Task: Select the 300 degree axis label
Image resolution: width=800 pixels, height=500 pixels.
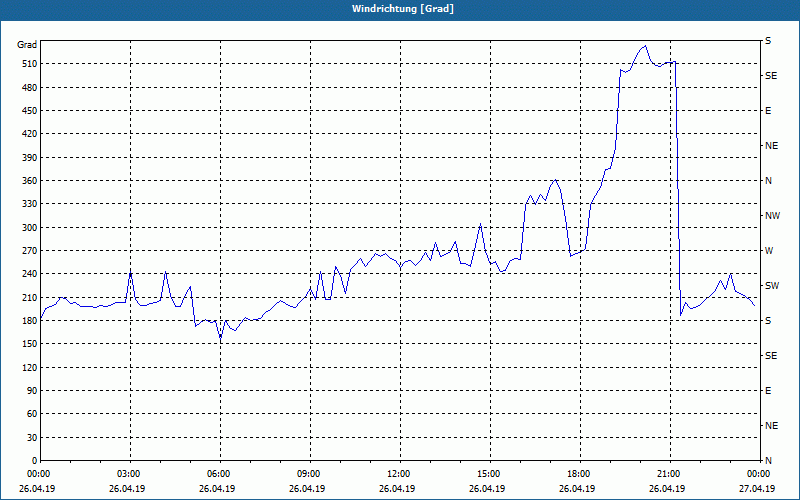Action: 29,228
